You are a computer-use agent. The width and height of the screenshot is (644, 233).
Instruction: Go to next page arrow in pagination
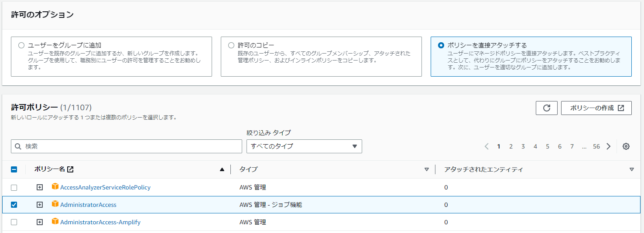[609, 146]
